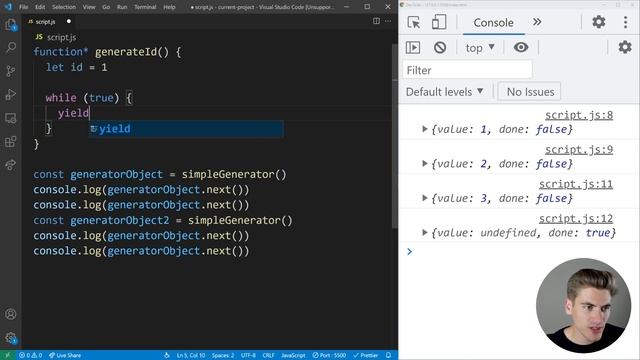Expand the {value: 1, done: false} object
Screen dimensions: 640x360
424,129
